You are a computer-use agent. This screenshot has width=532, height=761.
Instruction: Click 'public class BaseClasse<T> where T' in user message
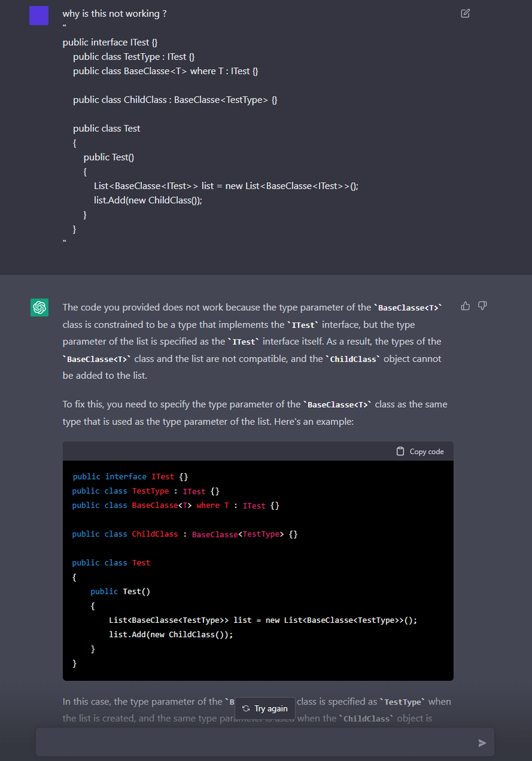point(165,71)
